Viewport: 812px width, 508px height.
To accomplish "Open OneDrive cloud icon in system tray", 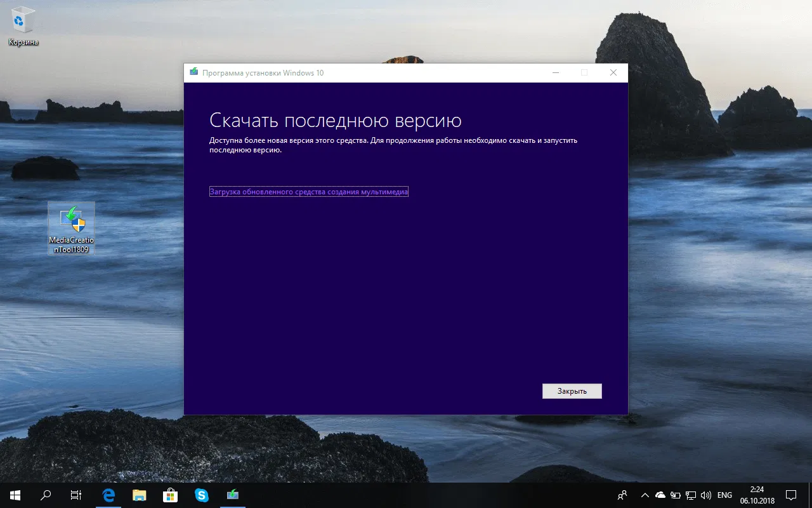I will point(660,495).
